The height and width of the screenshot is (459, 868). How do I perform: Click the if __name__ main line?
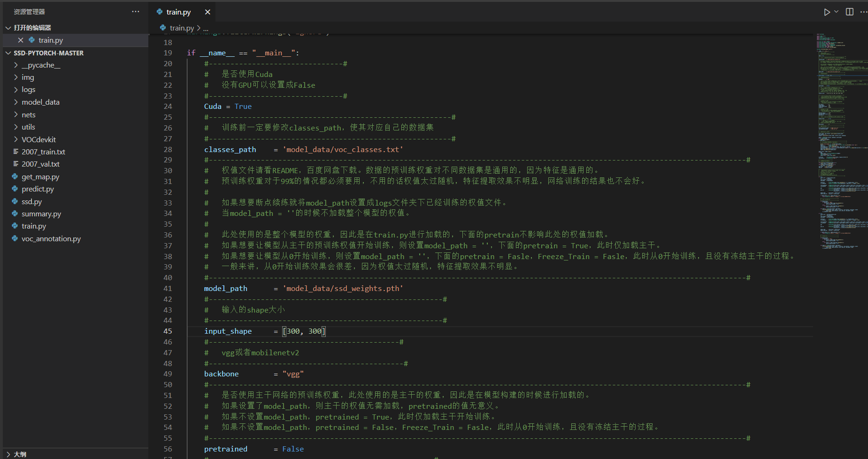click(243, 53)
